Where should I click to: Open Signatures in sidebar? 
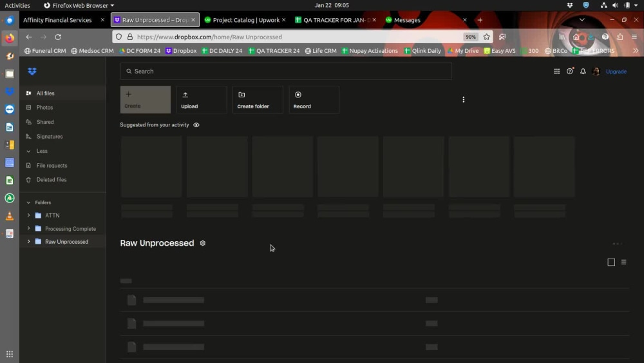[x=50, y=137]
